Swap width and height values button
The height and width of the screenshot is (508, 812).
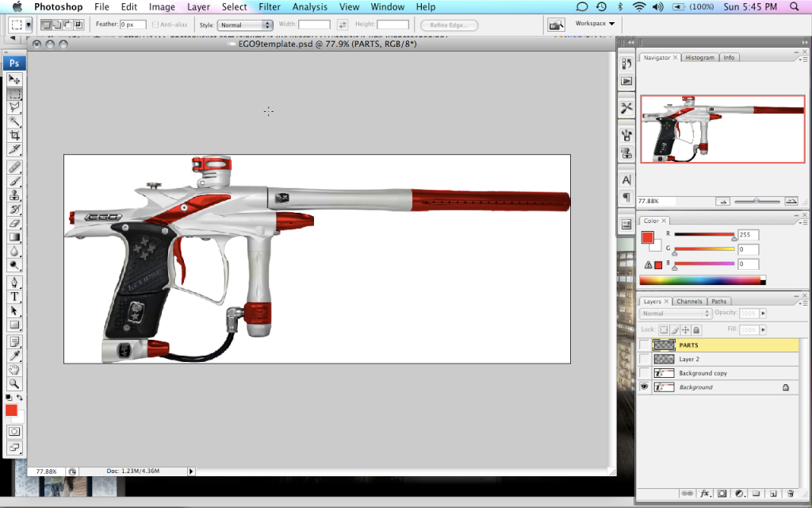click(343, 25)
